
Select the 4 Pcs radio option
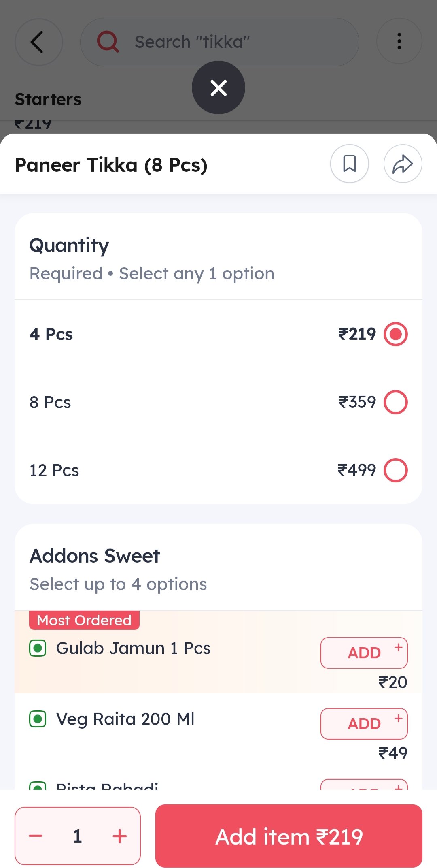click(x=395, y=334)
